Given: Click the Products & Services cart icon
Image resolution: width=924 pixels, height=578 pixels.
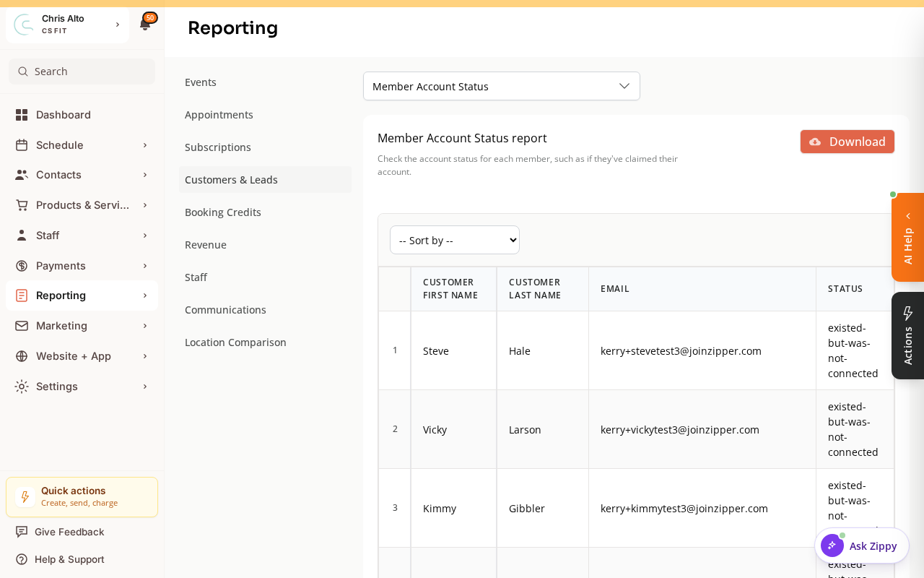Looking at the screenshot, I should pyautogui.click(x=22, y=205).
